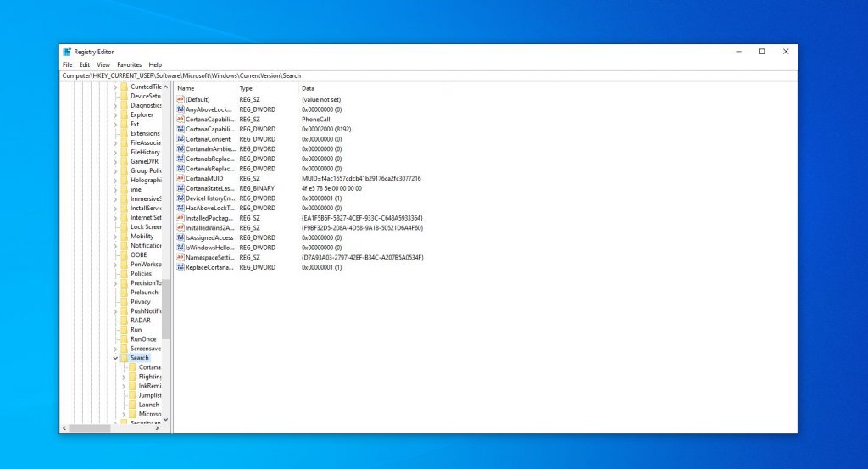Expand the FileHistory key

(x=115, y=153)
